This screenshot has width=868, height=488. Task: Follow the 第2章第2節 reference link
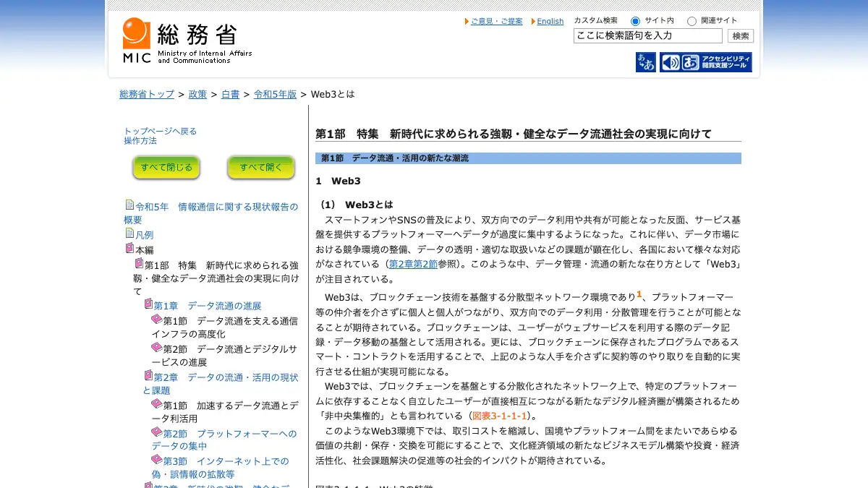coord(413,264)
